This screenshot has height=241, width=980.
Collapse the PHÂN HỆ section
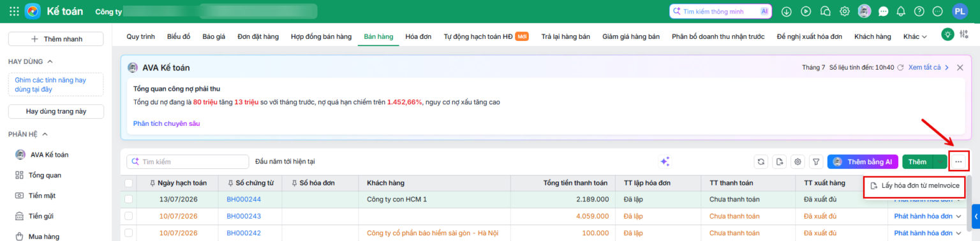45,134
